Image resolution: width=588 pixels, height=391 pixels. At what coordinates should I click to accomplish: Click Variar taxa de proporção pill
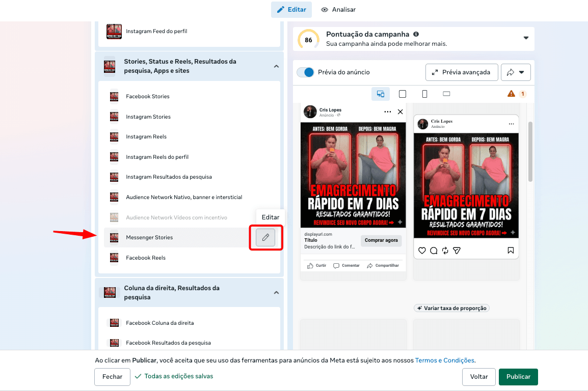tap(451, 308)
